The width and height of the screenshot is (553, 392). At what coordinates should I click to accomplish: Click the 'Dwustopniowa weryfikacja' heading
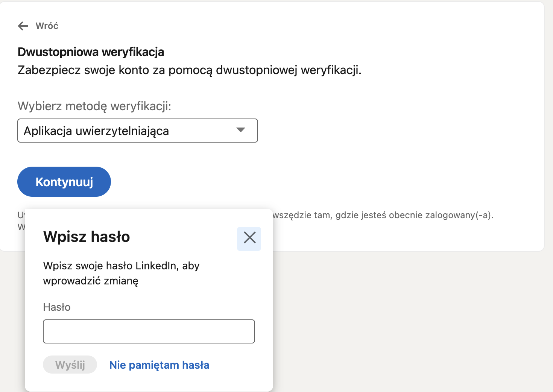coord(91,52)
